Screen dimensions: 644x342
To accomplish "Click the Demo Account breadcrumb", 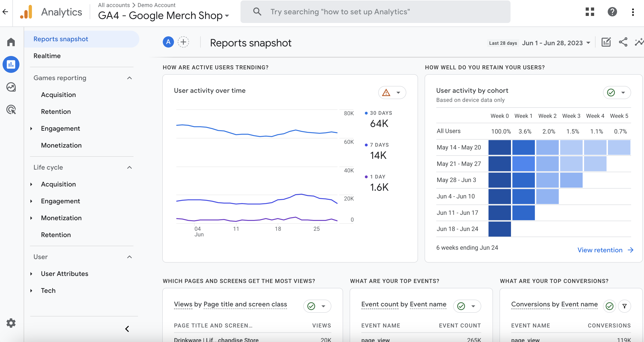I will (156, 5).
